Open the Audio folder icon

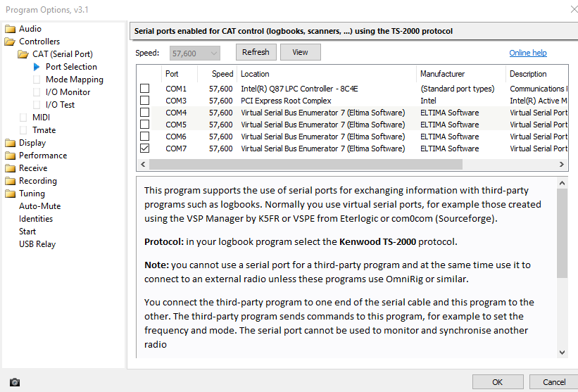tap(10, 29)
